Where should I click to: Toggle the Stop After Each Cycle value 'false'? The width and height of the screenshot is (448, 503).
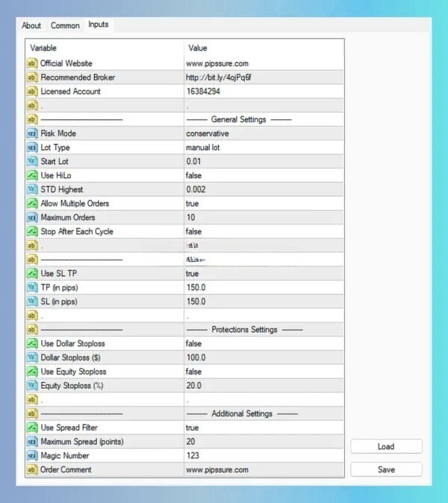[193, 231]
